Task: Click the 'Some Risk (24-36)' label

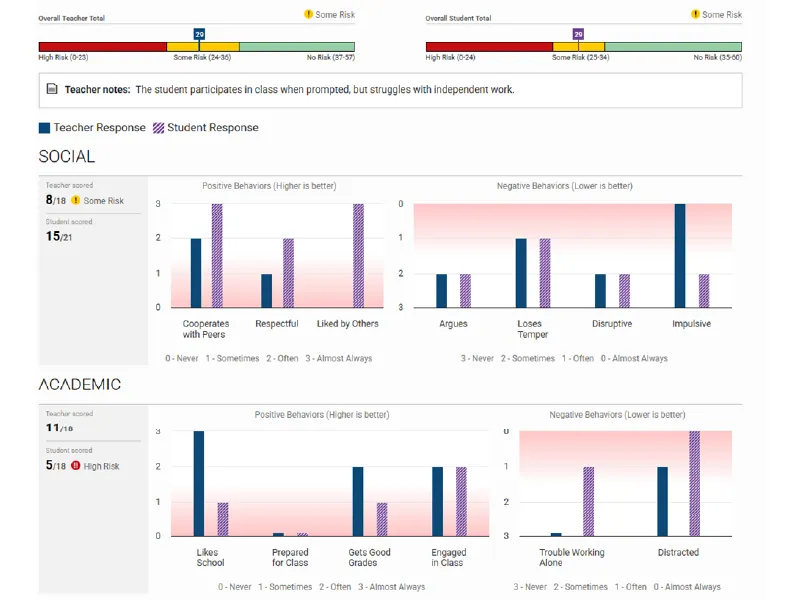Action: [202, 57]
